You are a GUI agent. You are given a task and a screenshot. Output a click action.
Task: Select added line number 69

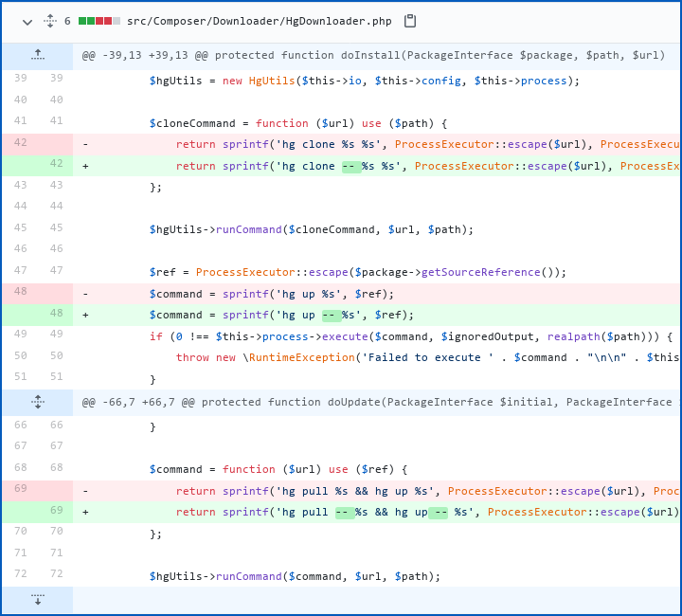56,511
